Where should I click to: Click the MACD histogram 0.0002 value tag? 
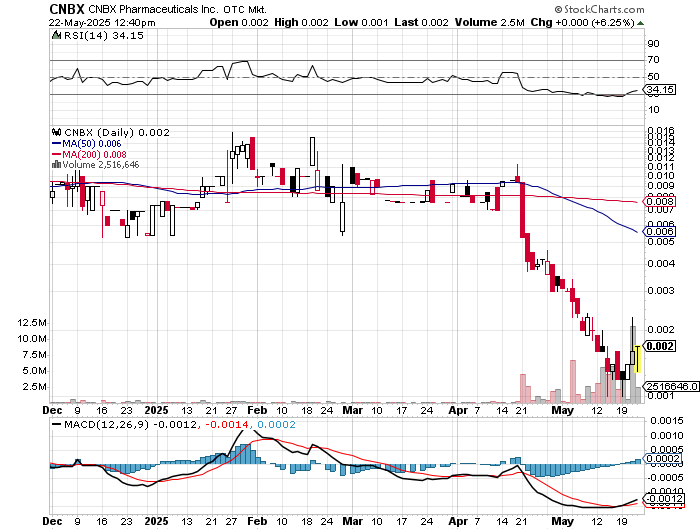pyautogui.click(x=662, y=459)
